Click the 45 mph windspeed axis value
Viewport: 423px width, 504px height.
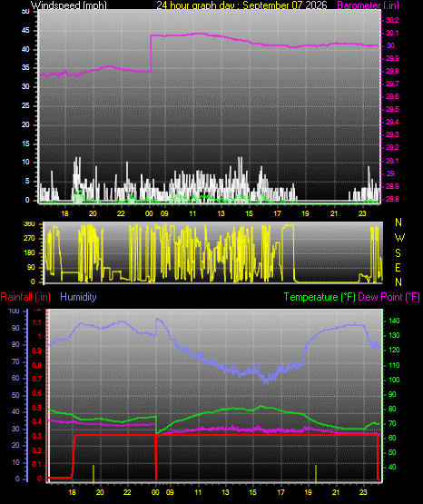(x=25, y=31)
